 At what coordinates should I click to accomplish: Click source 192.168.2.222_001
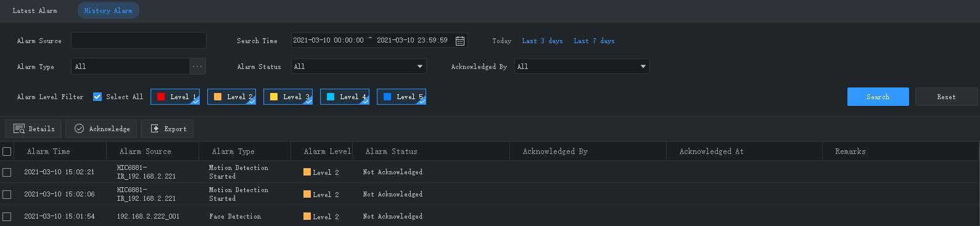(x=148, y=216)
